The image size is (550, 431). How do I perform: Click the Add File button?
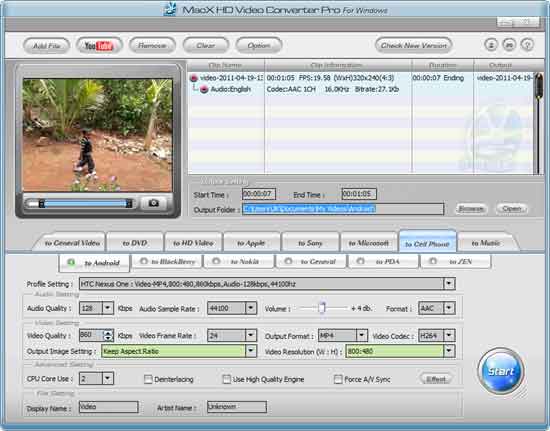[x=46, y=46]
